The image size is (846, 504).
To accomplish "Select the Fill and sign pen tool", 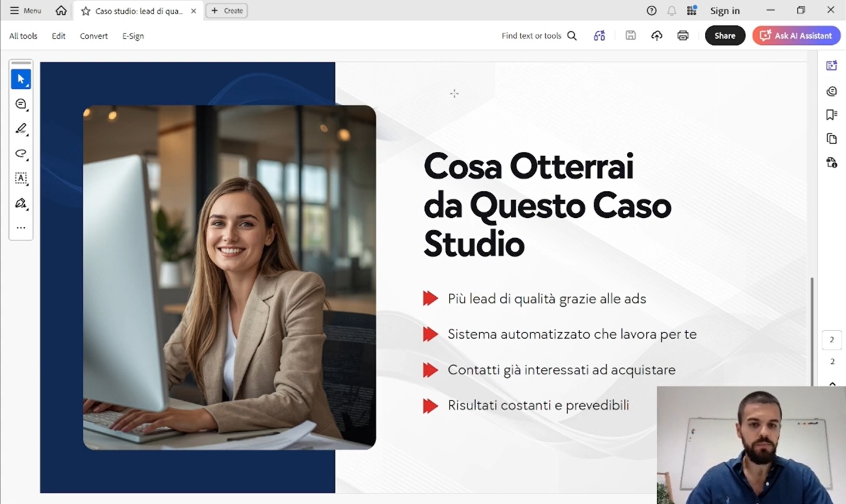I will click(21, 203).
